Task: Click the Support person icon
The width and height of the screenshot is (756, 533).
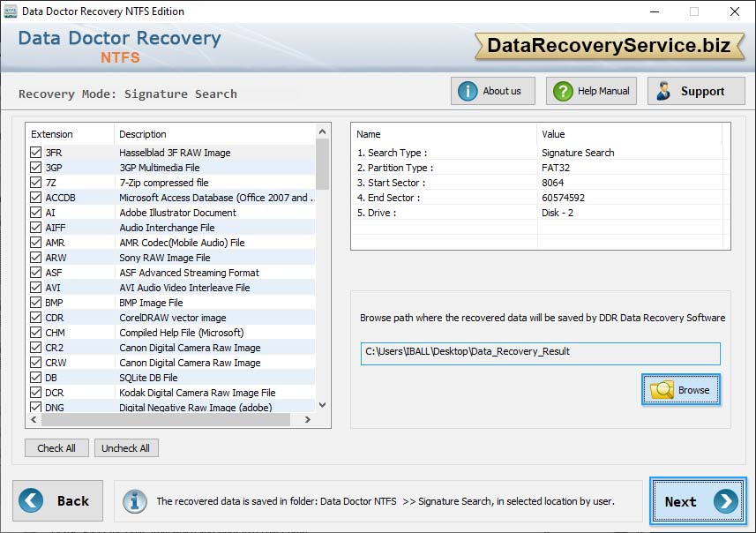Action: pos(664,91)
